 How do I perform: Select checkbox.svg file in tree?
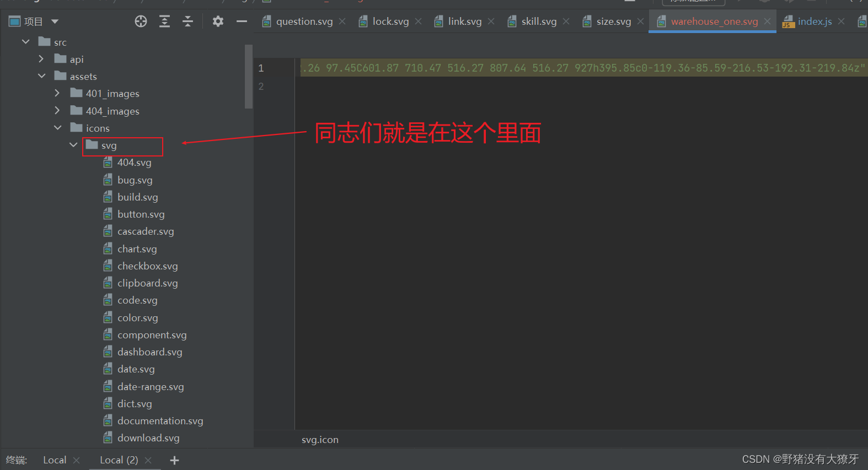click(x=147, y=266)
